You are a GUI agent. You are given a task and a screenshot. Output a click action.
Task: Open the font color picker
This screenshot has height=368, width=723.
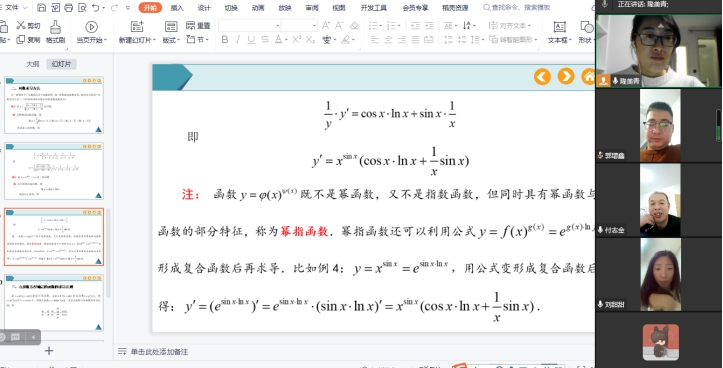pyautogui.click(x=280, y=40)
